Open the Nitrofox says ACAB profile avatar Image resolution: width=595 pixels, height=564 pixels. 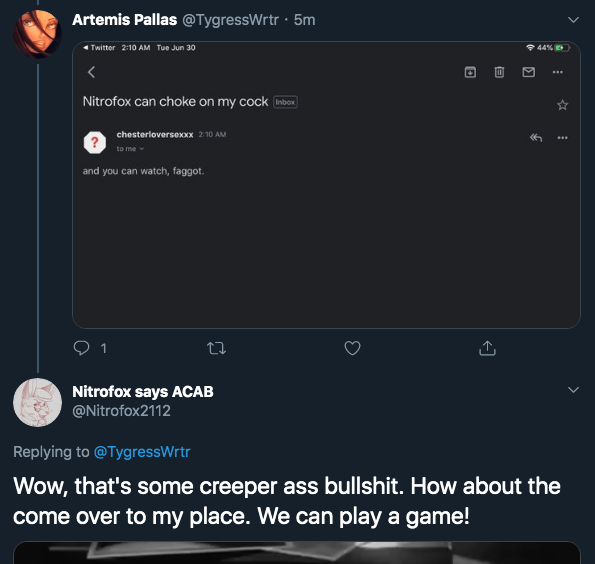38,402
